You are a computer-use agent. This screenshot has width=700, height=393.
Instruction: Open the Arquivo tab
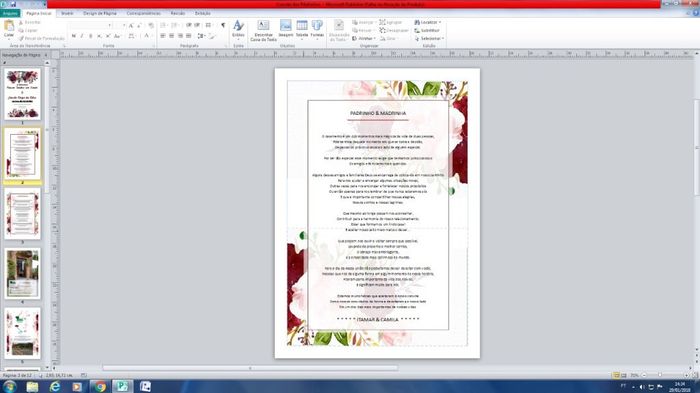10,13
